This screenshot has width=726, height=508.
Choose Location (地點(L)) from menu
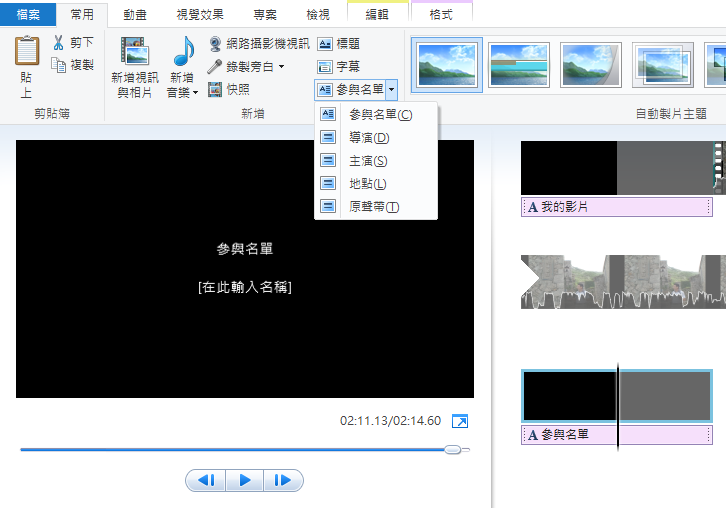(376, 183)
